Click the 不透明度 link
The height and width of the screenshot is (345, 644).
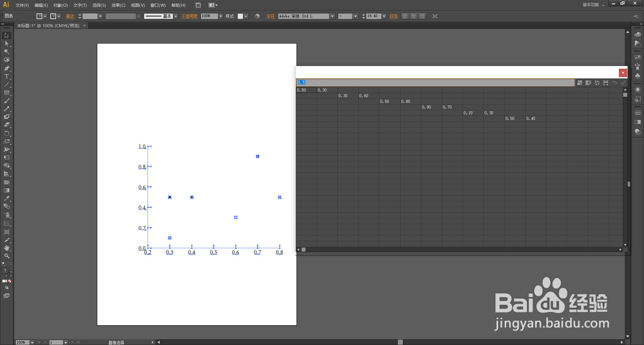click(190, 16)
